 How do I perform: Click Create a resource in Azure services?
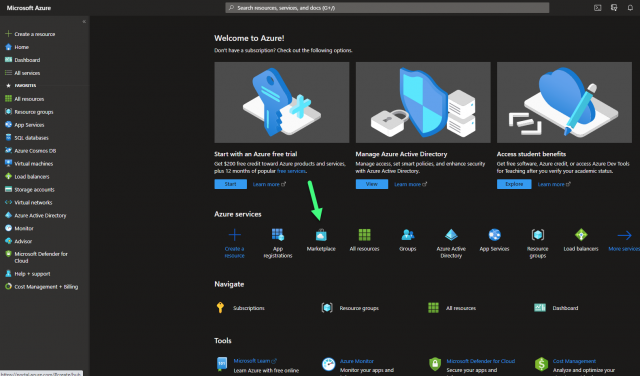pyautogui.click(x=235, y=243)
